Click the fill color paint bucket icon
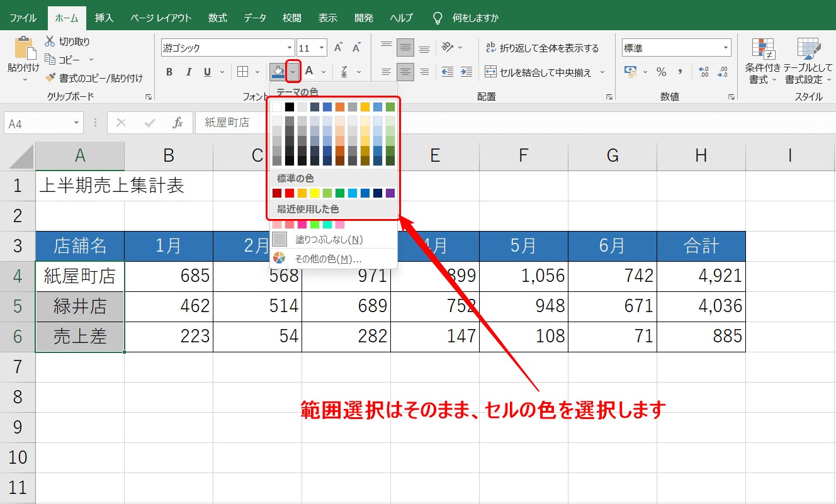This screenshot has width=836, height=504. (278, 72)
